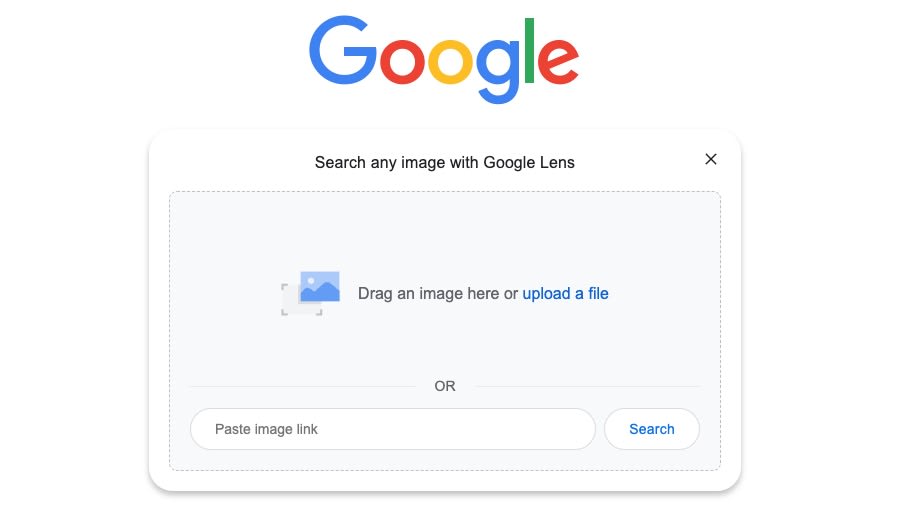
Task: Click the OR divider label
Action: pos(445,386)
